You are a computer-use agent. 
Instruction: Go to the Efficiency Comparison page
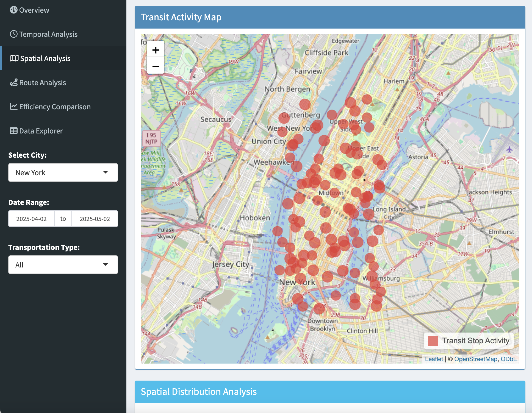(x=55, y=107)
